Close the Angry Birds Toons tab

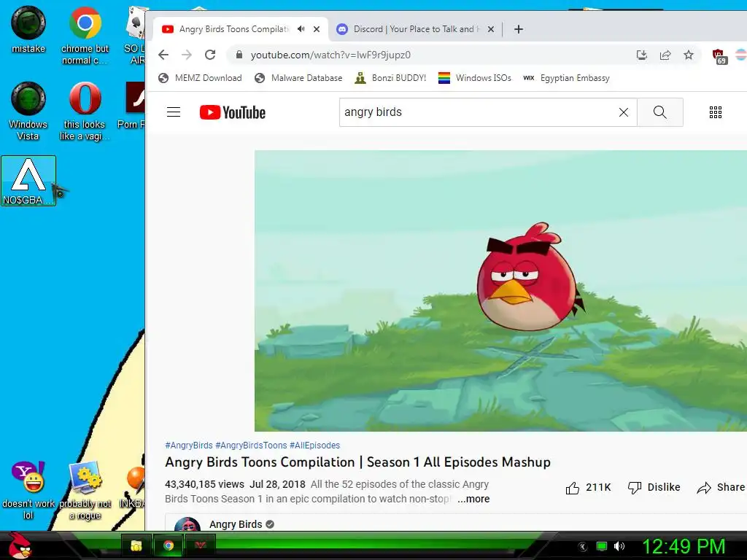317,29
